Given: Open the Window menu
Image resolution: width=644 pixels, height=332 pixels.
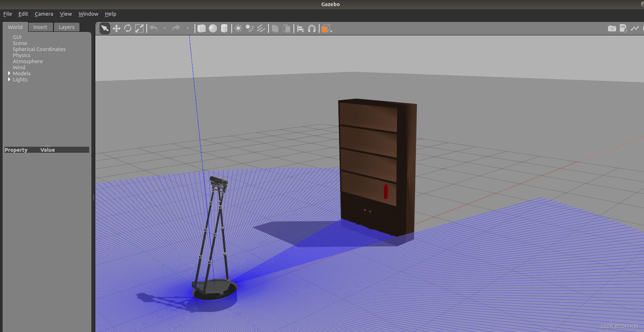Looking at the screenshot, I should [88, 14].
